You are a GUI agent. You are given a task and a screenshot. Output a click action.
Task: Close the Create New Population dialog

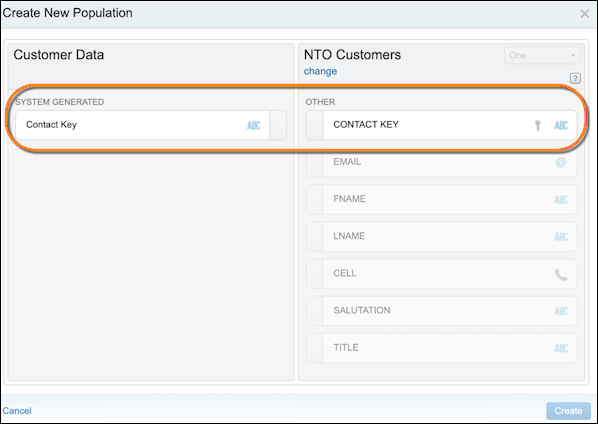pos(584,14)
